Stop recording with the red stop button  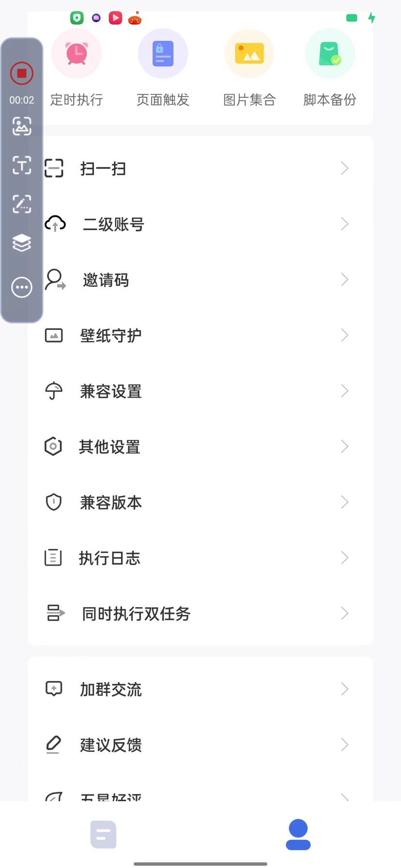point(22,74)
